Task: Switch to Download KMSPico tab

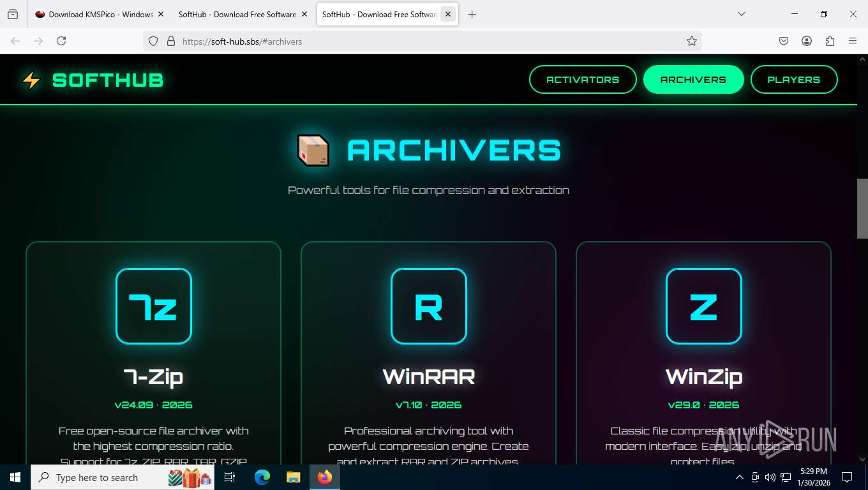Action: [x=99, y=14]
